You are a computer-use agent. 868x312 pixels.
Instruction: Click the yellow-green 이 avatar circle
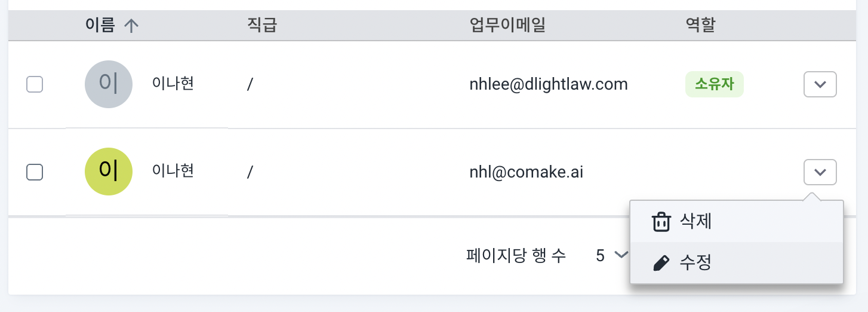(x=108, y=172)
